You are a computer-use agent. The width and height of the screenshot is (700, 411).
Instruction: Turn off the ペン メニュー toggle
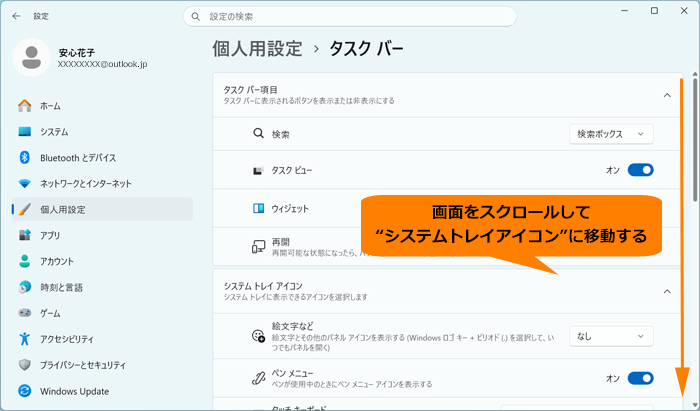(641, 378)
